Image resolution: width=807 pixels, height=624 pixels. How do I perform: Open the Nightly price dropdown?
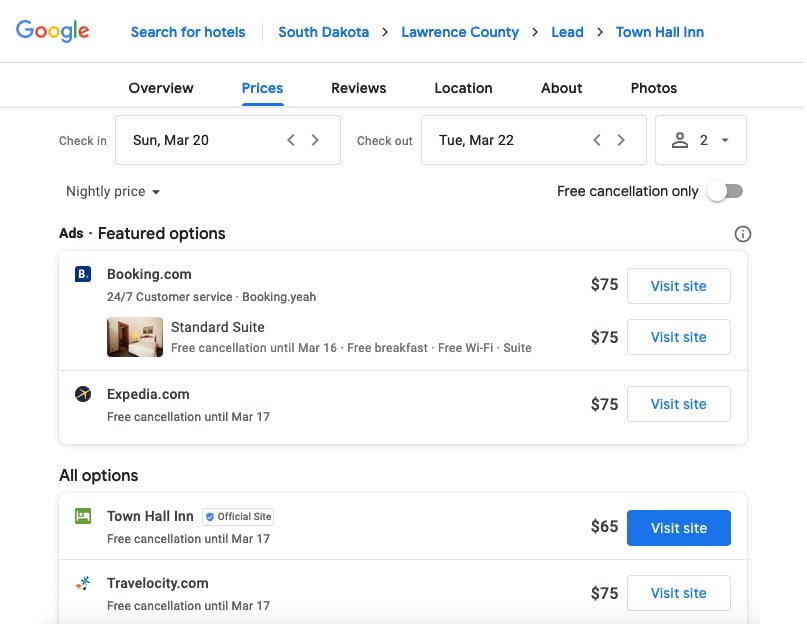(x=113, y=192)
